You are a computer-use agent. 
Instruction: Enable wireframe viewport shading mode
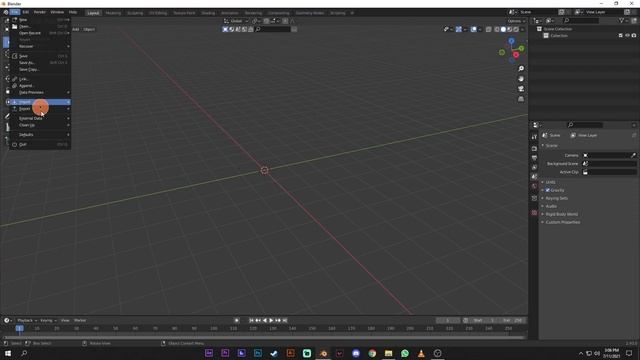497,29
